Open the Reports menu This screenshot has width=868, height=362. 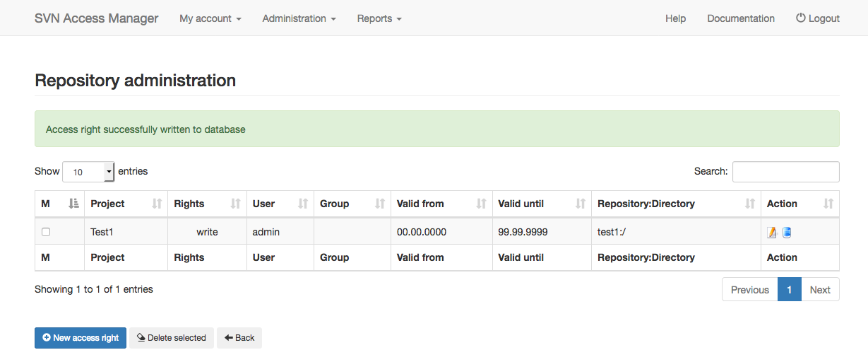pyautogui.click(x=379, y=18)
